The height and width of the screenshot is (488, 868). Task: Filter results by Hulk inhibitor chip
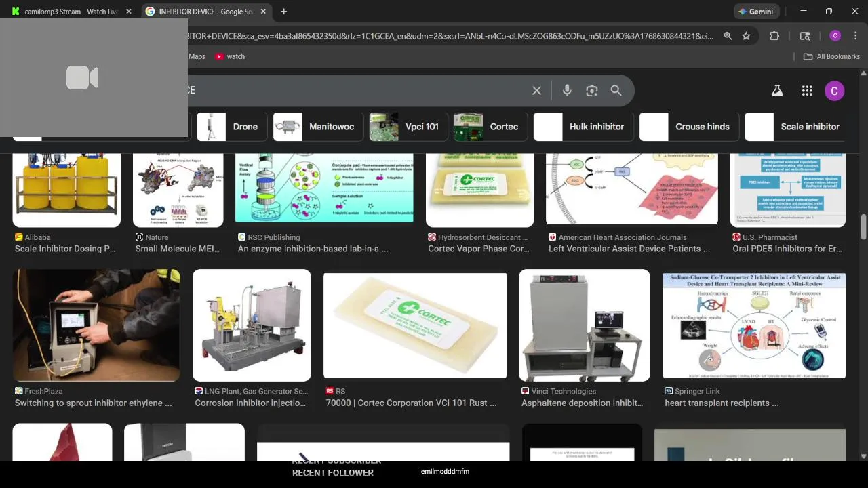[583, 127]
